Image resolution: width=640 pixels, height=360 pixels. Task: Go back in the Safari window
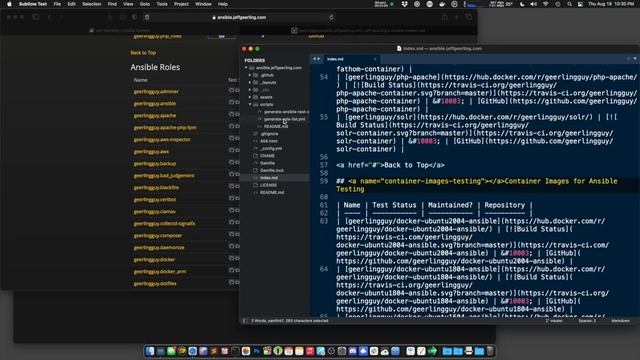(x=49, y=17)
